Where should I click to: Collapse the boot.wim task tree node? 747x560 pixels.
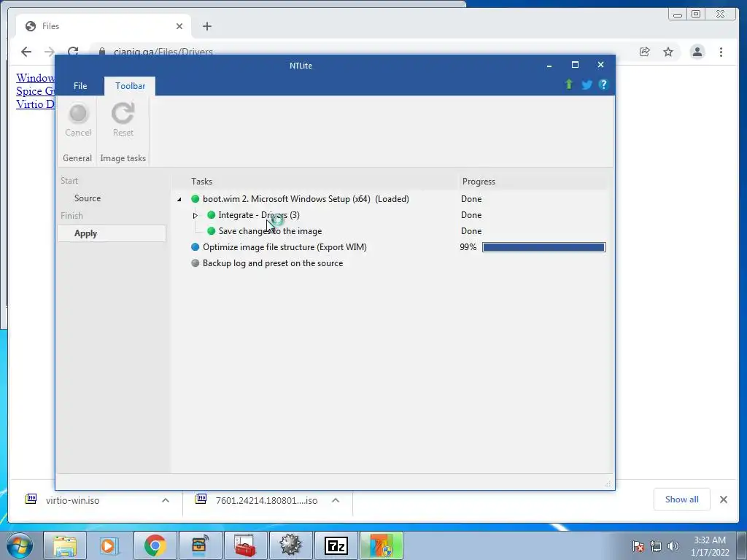coord(179,200)
